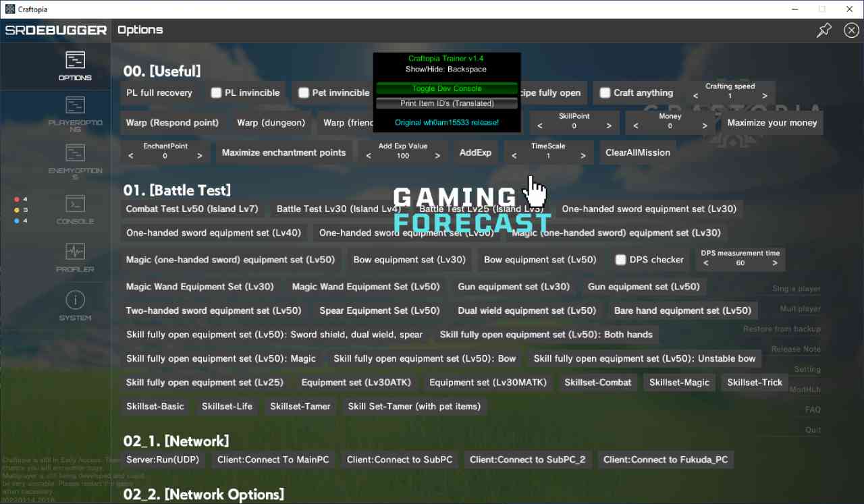The image size is (864, 504).
Task: Click Client:Connect To MainPC button
Action: 273,460
